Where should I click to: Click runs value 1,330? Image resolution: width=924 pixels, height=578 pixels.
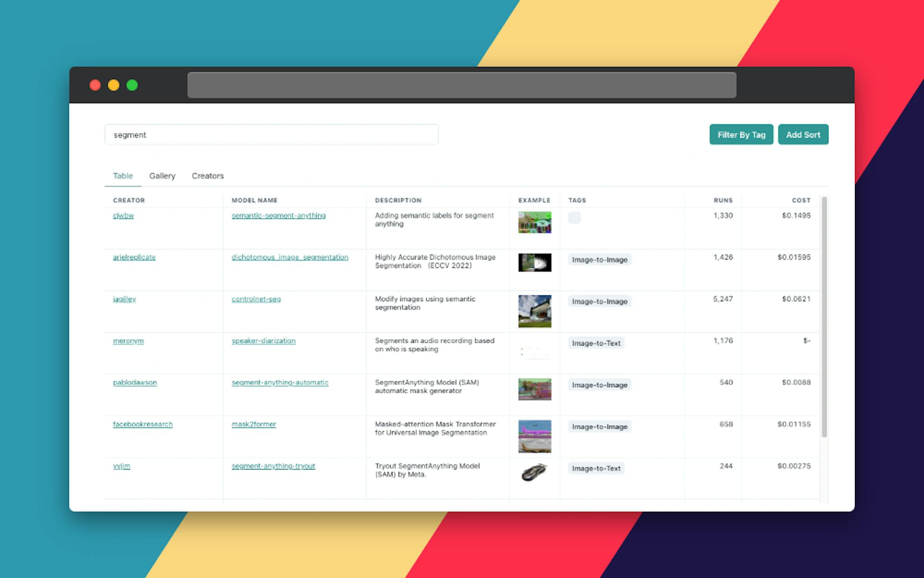tap(723, 215)
